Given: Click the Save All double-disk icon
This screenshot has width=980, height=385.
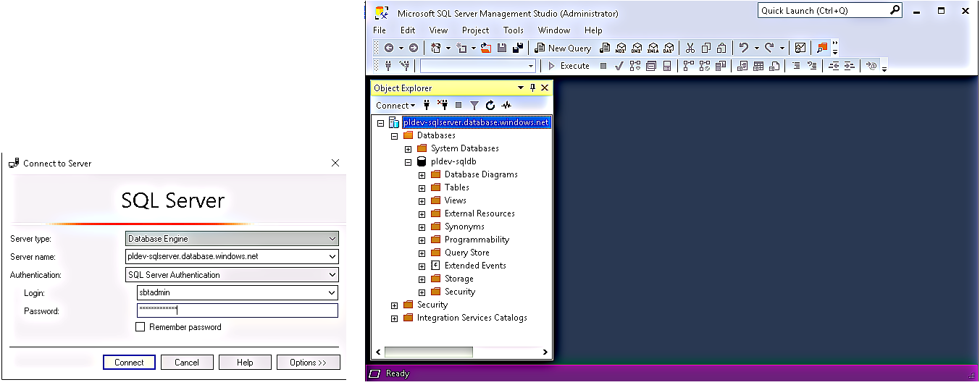Looking at the screenshot, I should [518, 48].
